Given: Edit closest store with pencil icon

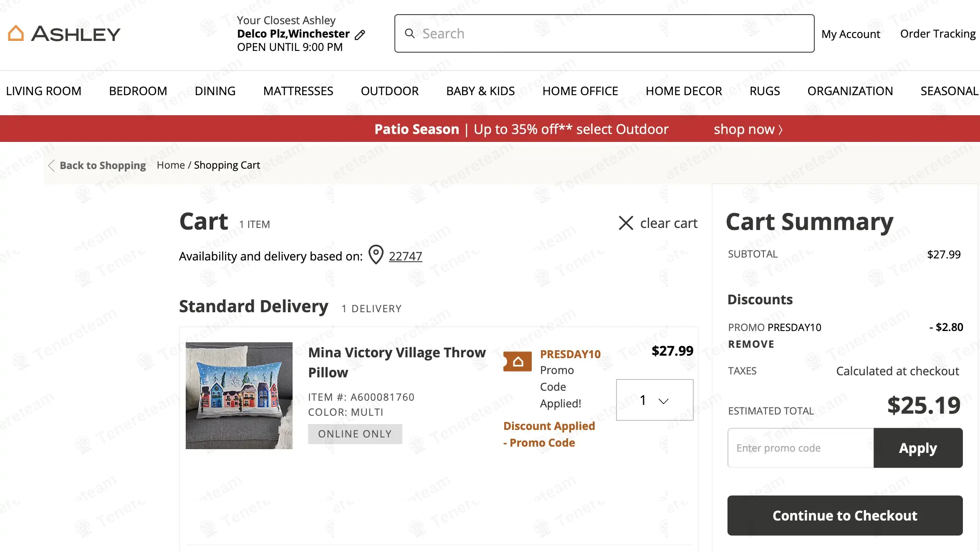Looking at the screenshot, I should [x=360, y=35].
